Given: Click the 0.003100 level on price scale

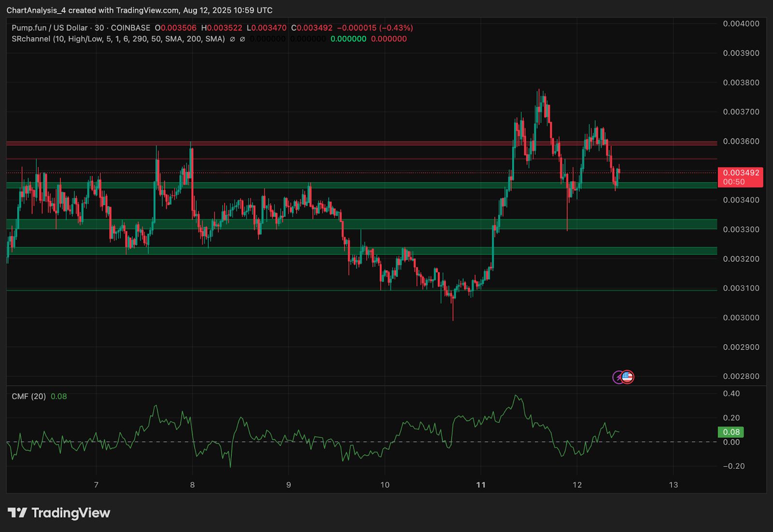Looking at the screenshot, I should click(741, 288).
